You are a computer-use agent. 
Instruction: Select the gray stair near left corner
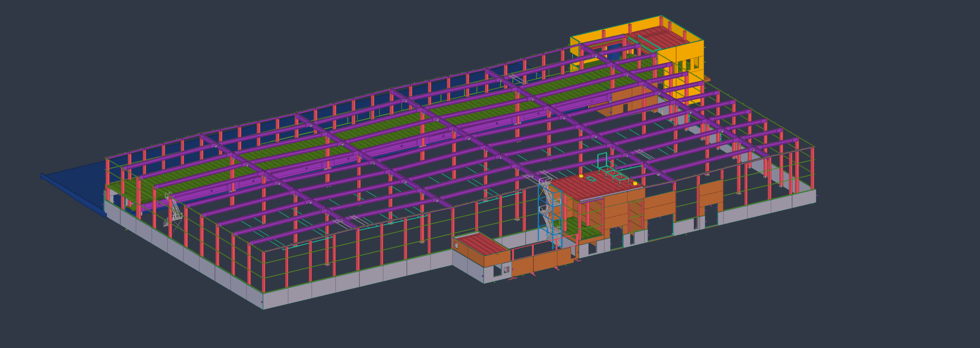[175, 212]
